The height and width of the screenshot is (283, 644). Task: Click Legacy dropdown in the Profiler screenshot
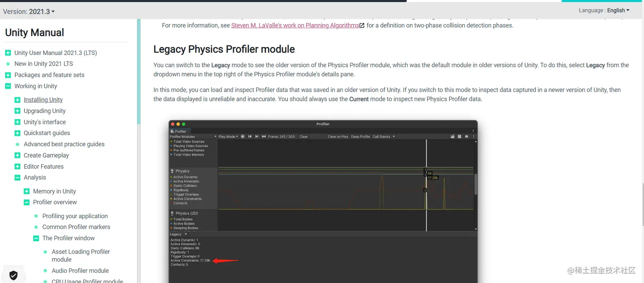point(178,234)
